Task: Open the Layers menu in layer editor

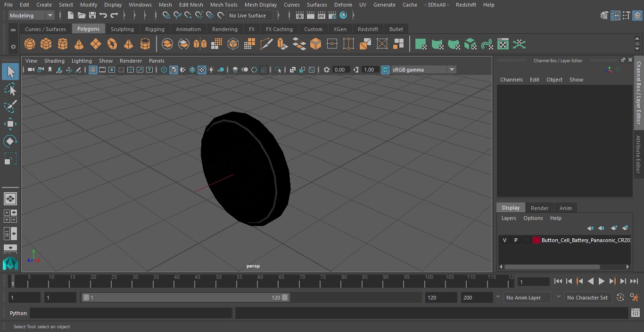Action: (x=509, y=218)
